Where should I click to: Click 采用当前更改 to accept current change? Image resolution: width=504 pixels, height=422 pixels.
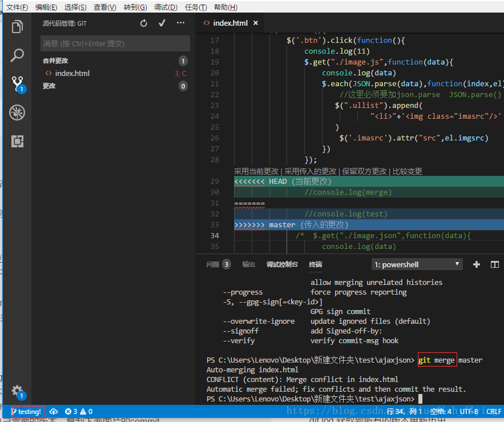click(256, 171)
